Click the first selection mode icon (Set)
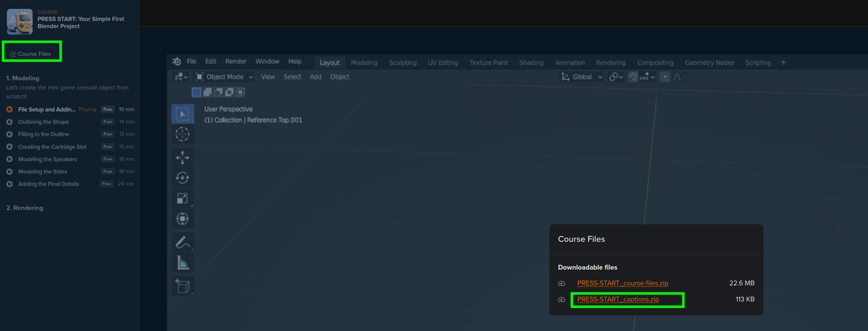868x331 pixels. [x=197, y=92]
